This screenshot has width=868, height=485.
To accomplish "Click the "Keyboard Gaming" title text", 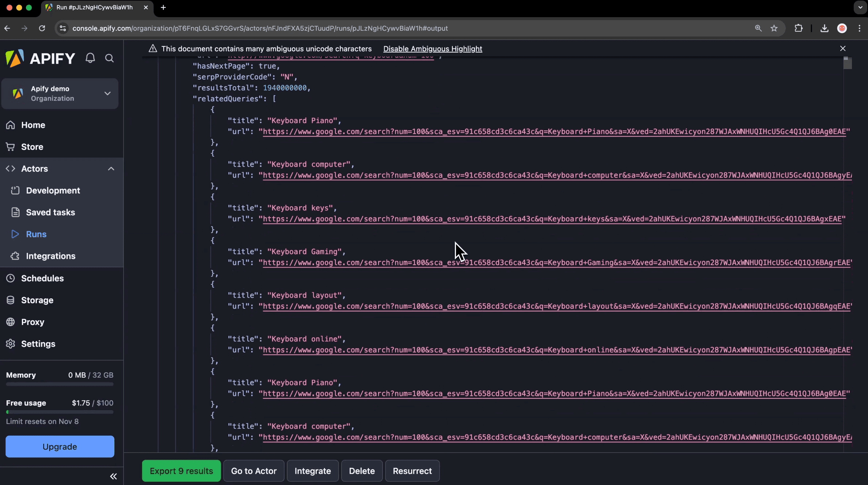I will pos(304,252).
